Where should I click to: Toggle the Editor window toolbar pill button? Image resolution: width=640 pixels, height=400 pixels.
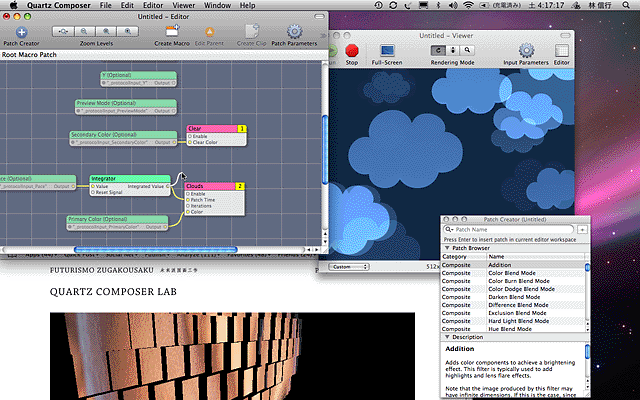point(320,16)
